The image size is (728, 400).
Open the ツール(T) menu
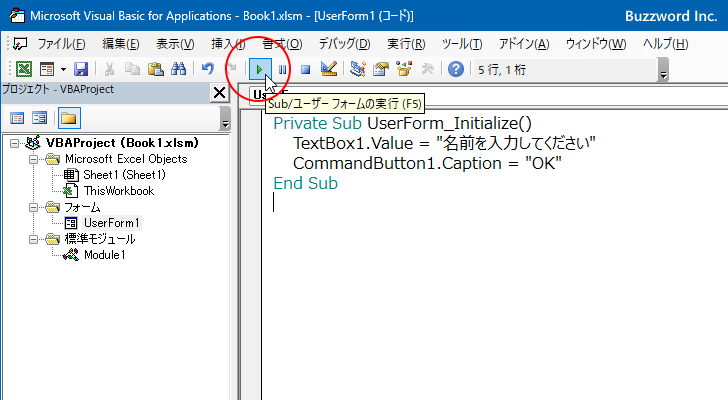(x=462, y=44)
